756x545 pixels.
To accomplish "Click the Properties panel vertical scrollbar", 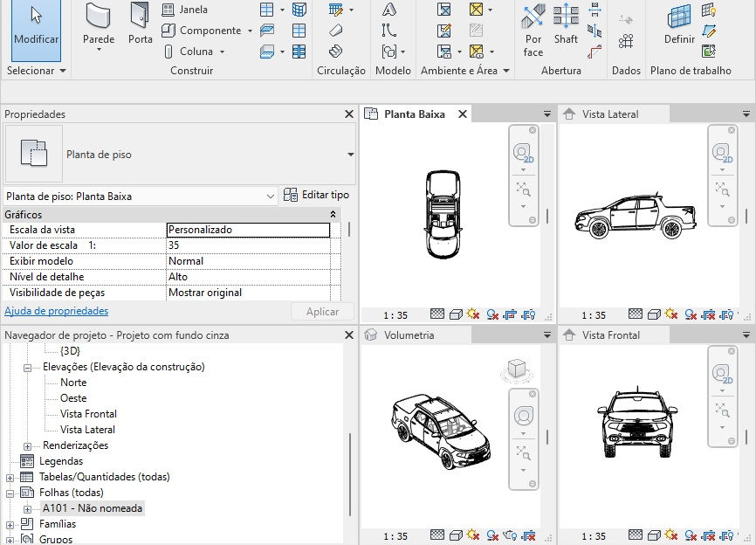I will [x=349, y=230].
